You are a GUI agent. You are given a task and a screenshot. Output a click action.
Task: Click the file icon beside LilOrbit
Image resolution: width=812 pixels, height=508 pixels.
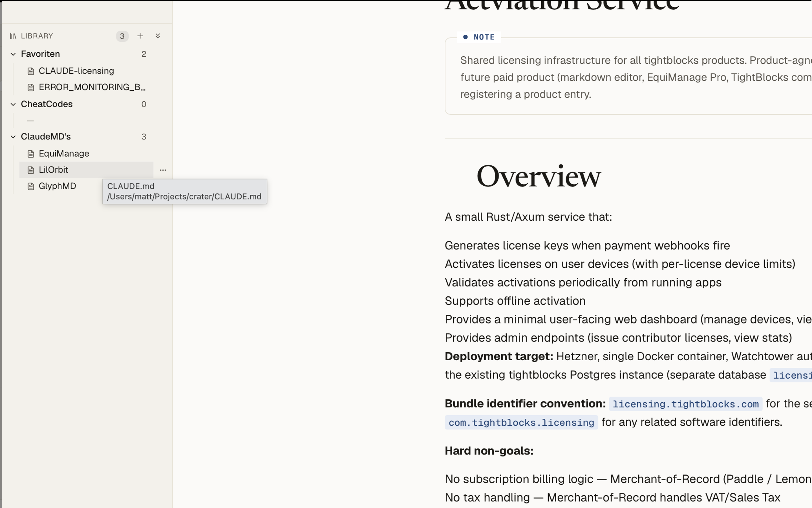point(31,170)
